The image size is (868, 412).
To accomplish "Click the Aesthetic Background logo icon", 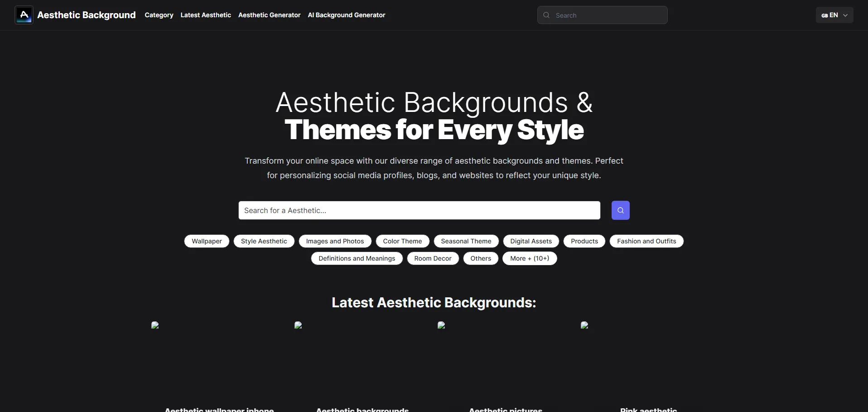I will click(x=24, y=15).
